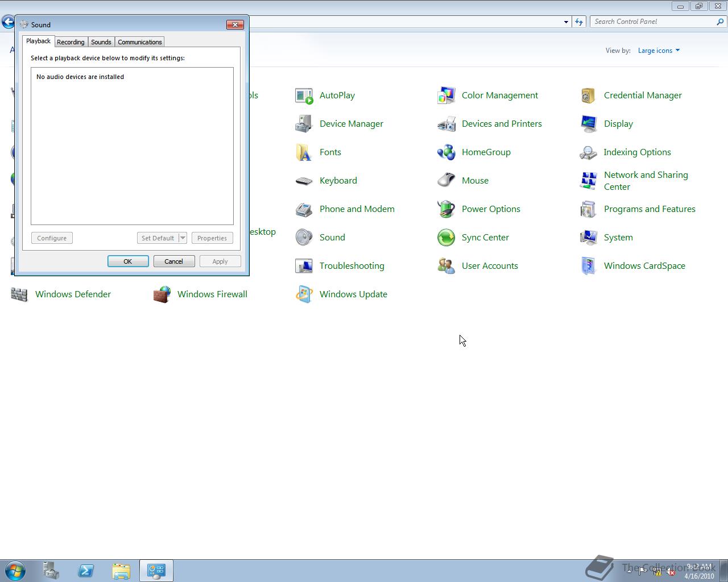The height and width of the screenshot is (582, 728).
Task: Click the Configure button
Action: pyautogui.click(x=52, y=238)
